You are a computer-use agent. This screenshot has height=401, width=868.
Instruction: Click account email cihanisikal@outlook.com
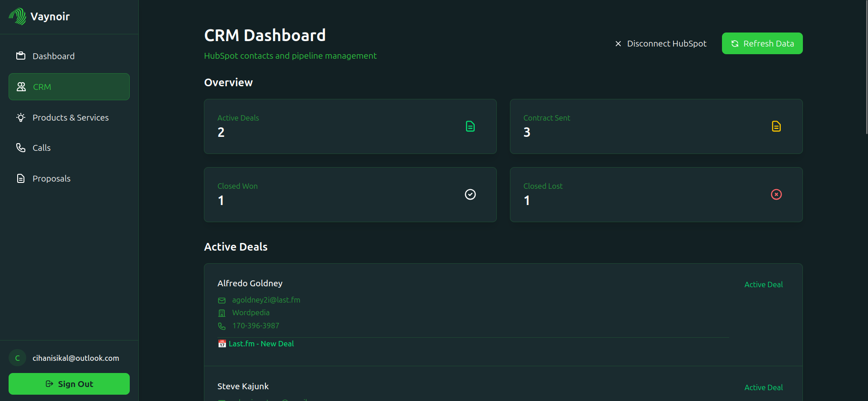tap(76, 358)
